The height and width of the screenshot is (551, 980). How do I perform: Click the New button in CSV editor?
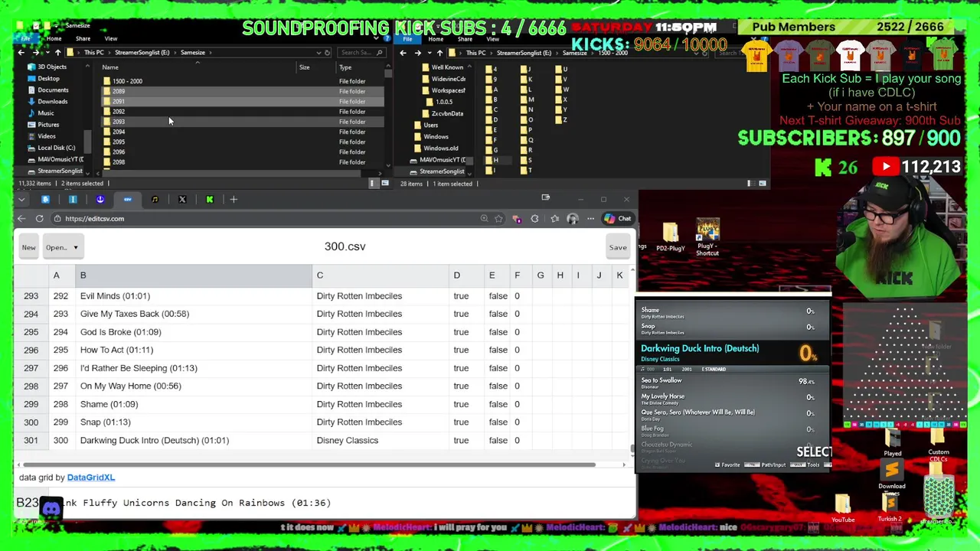pyautogui.click(x=28, y=247)
